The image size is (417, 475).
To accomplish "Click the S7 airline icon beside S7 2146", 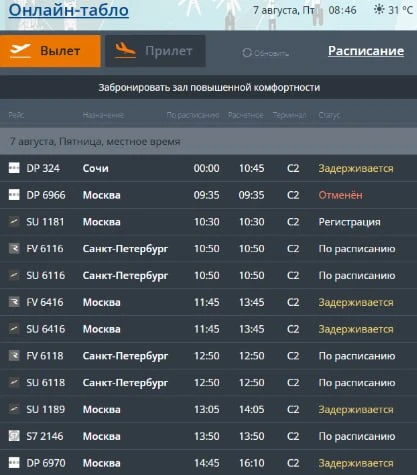I will (x=14, y=436).
